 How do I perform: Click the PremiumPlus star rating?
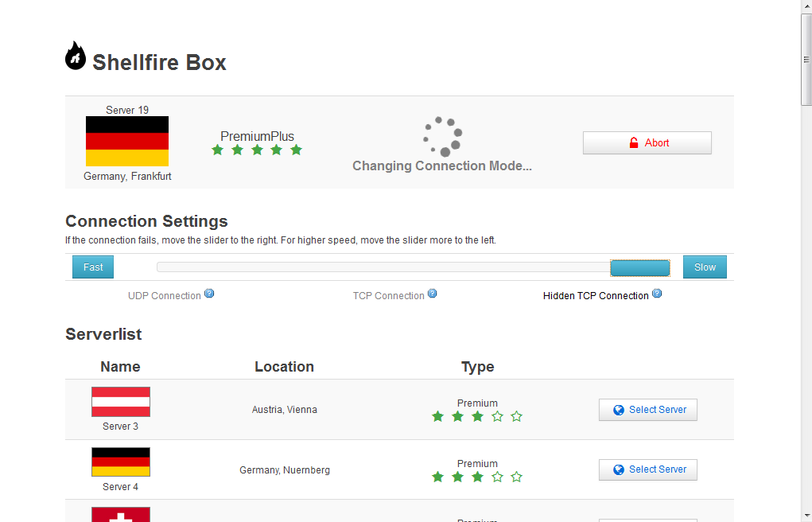257,150
